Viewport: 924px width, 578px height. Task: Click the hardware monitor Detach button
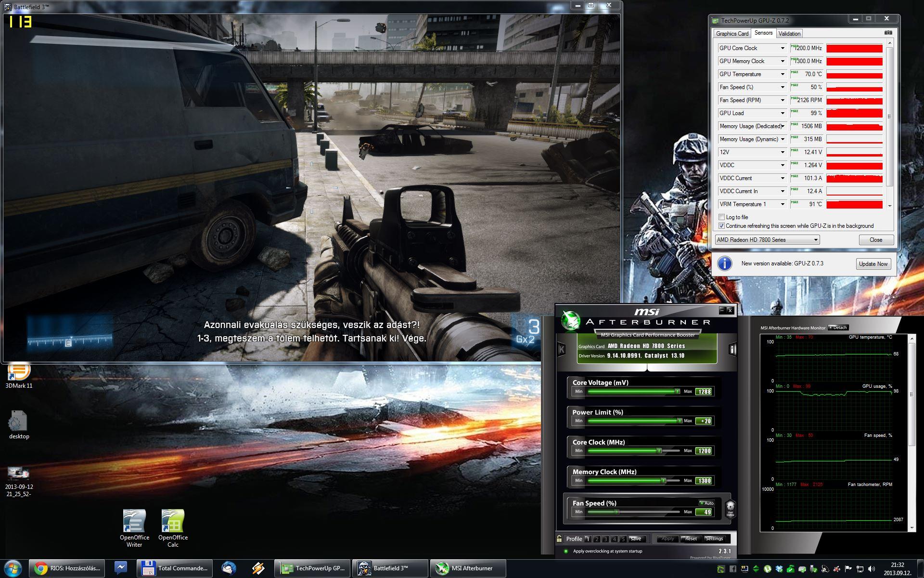838,328
